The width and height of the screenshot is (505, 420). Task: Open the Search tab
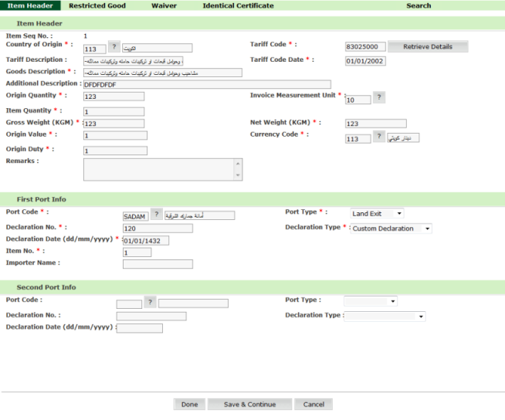point(419,5)
